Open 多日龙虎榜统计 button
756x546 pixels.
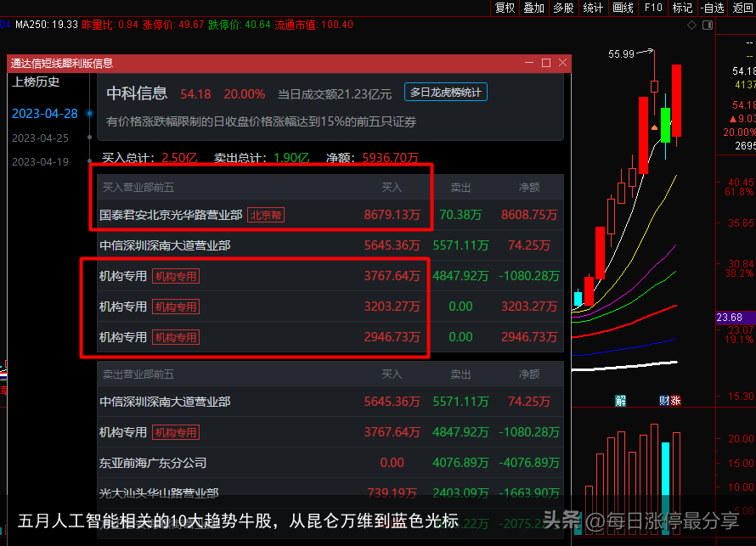click(x=445, y=92)
